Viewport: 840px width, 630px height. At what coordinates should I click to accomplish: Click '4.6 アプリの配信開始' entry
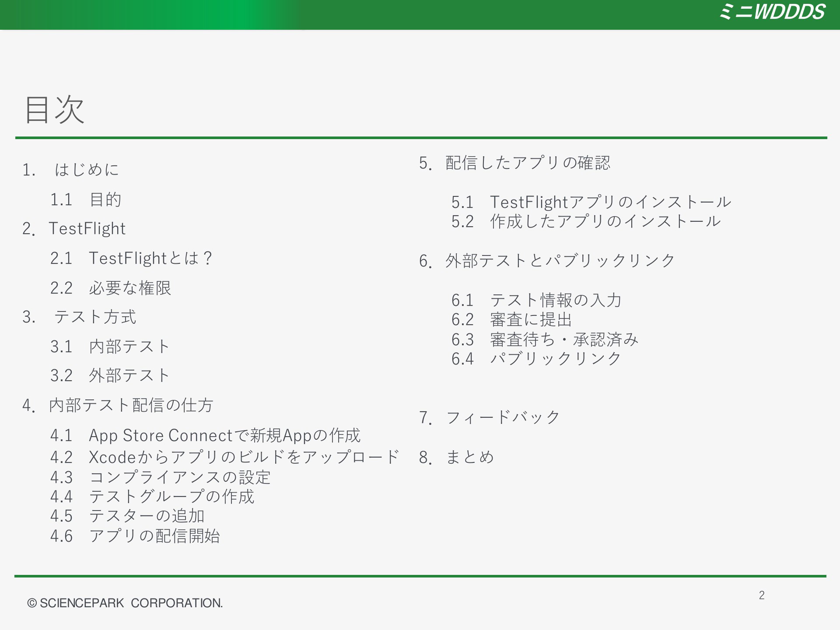pyautogui.click(x=135, y=536)
